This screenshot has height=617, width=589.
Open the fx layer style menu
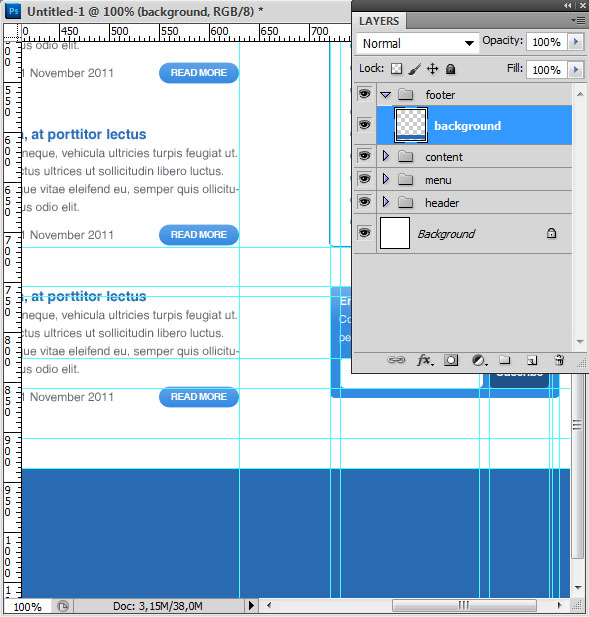[x=425, y=360]
